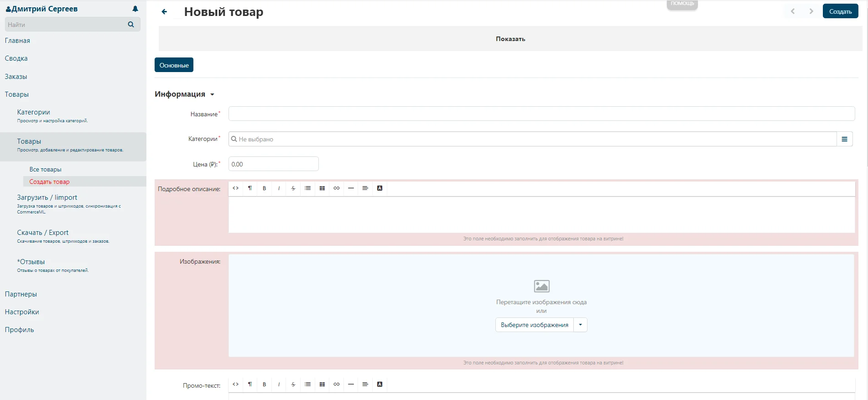Click the Название input field
The image size is (868, 400).
(x=541, y=114)
